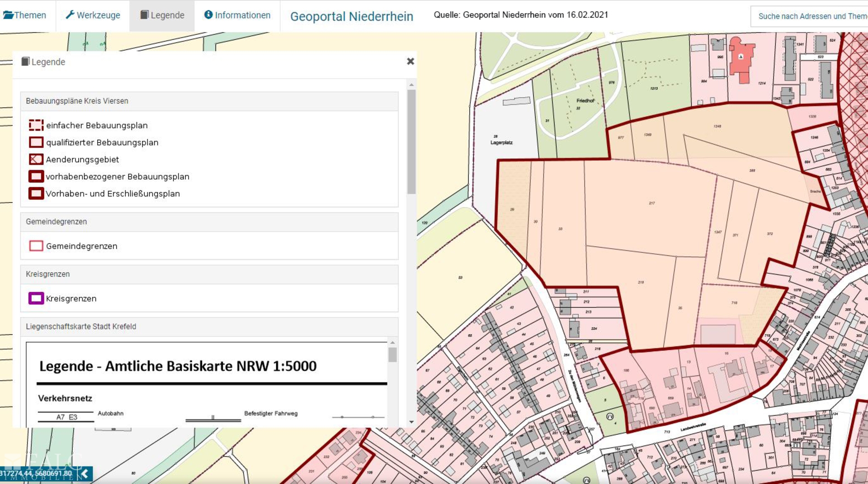Viewport: 868px width, 484px height.
Task: Click the Befestigter Fahrweg legend symbol
Action: pos(213,418)
